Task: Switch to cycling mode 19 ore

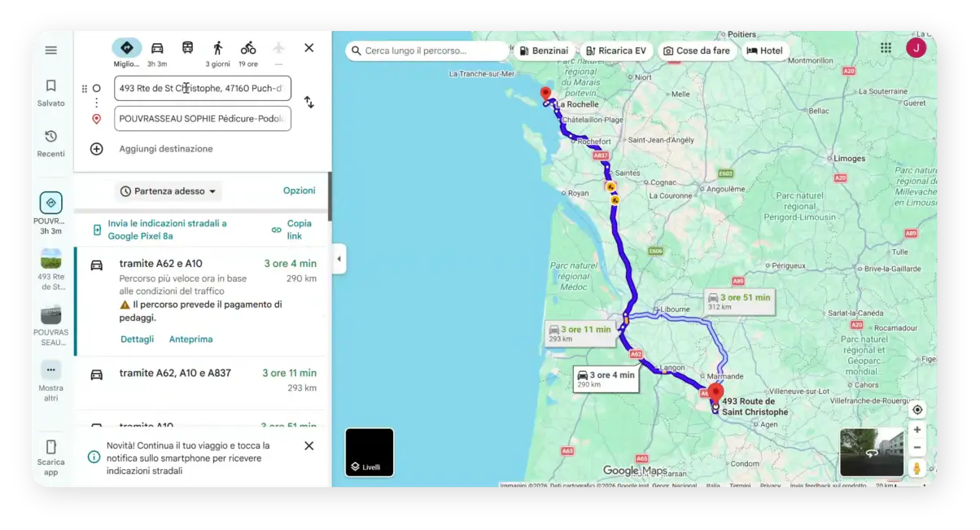Action: [248, 53]
